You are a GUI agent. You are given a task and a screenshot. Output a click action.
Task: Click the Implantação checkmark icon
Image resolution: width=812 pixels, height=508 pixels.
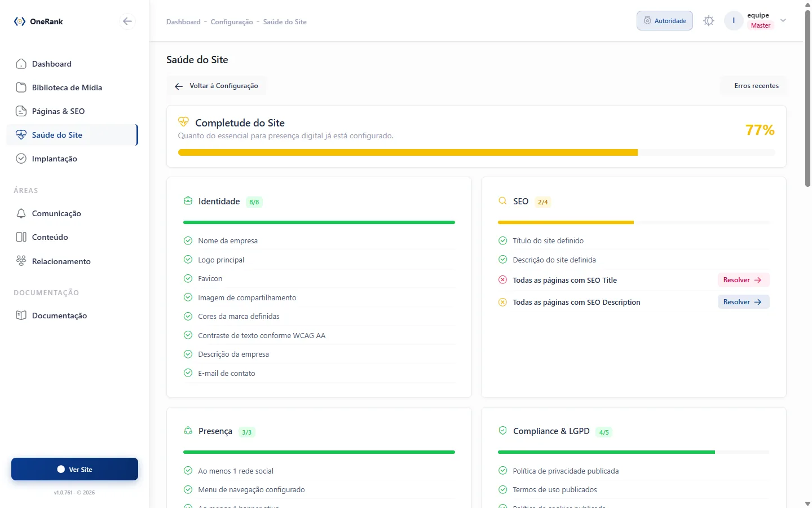coord(21,159)
